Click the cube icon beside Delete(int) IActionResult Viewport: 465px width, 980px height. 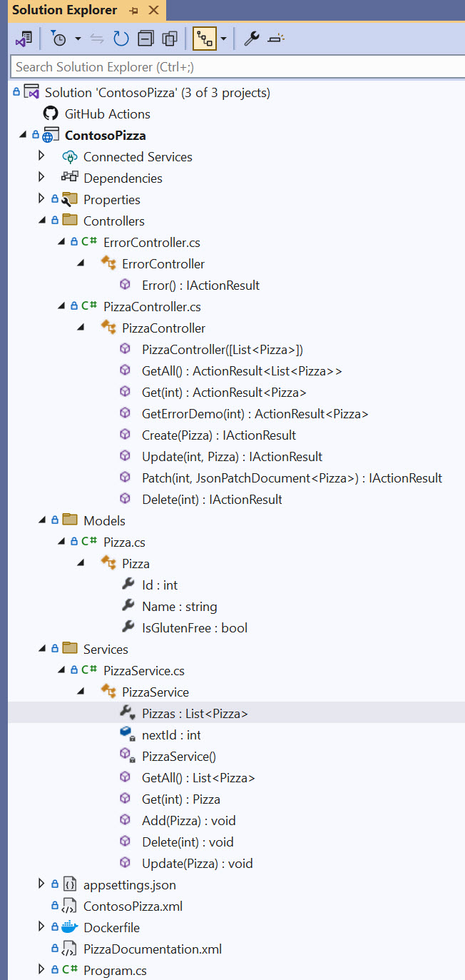[x=126, y=499]
